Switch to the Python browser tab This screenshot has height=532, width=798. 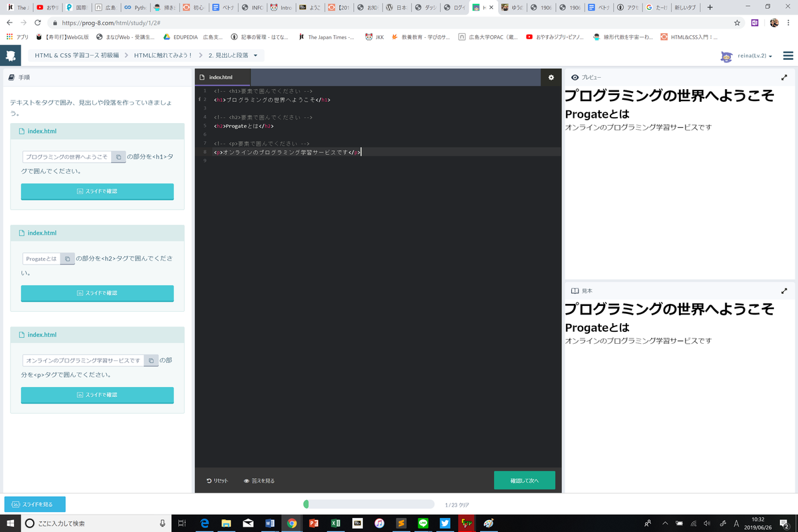pos(135,7)
